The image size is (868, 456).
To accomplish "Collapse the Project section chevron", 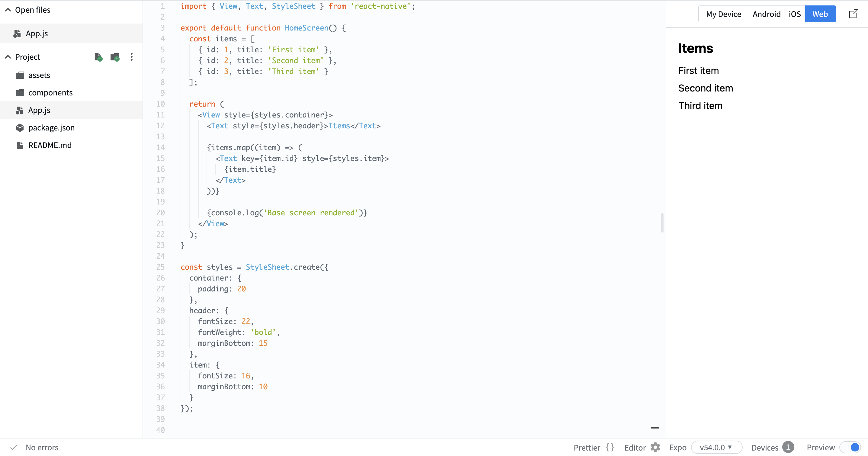I will (8, 57).
